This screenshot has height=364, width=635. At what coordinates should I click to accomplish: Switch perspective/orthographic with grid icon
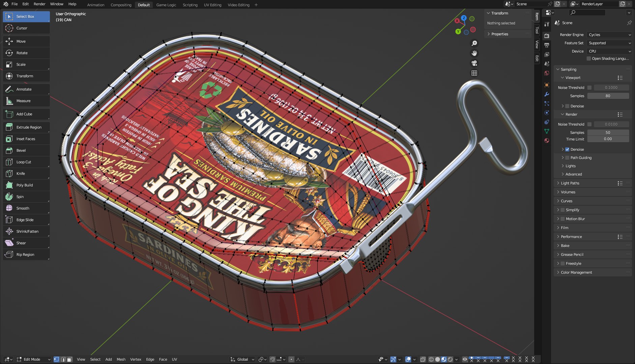click(474, 73)
